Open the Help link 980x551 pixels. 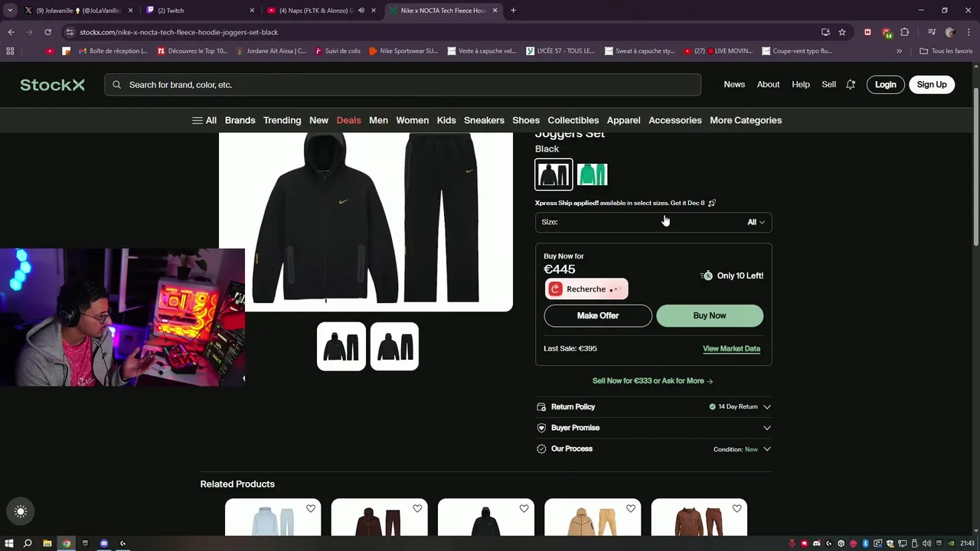click(x=801, y=85)
